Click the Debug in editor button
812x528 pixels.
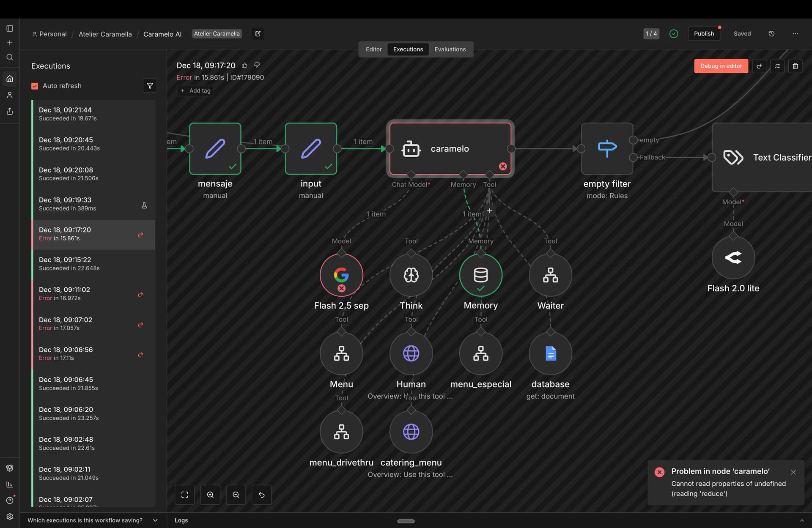(721, 66)
